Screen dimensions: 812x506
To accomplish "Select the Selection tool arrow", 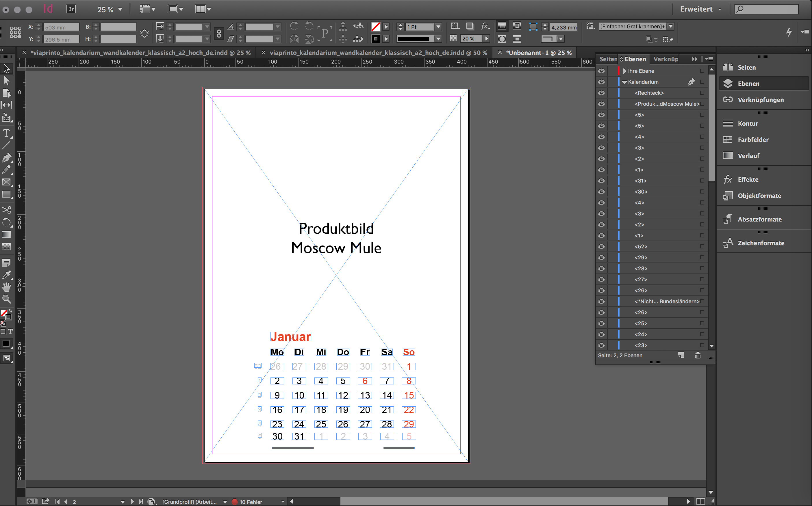I will [x=6, y=69].
